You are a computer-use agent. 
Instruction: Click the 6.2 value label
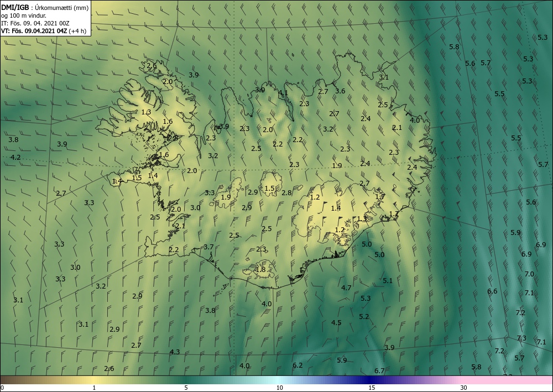[298, 365]
